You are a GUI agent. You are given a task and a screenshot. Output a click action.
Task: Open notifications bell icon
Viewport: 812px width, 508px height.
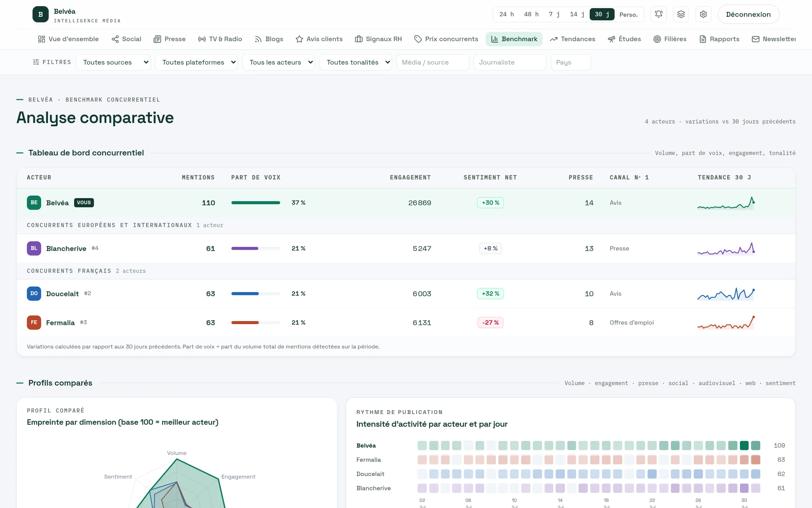click(x=658, y=14)
